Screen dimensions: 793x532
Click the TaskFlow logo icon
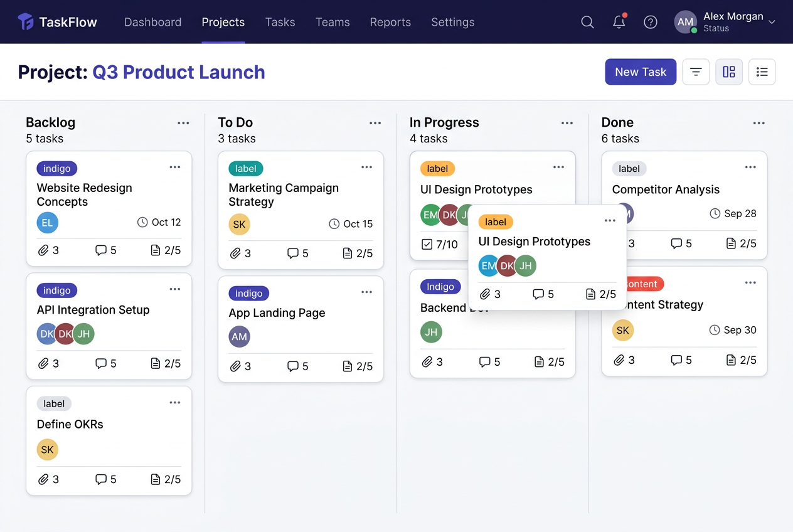(25, 22)
